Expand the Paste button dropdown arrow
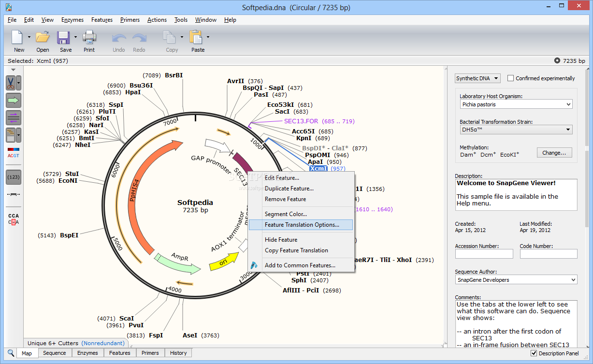This screenshot has width=593, height=364. click(x=208, y=37)
